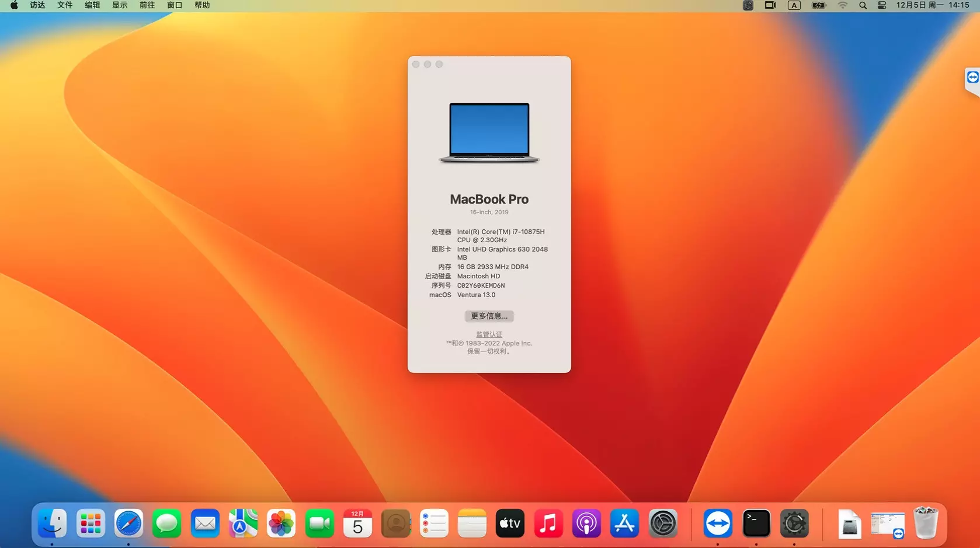This screenshot has height=548, width=980.
Task: Open Apple Music app
Action: point(548,523)
